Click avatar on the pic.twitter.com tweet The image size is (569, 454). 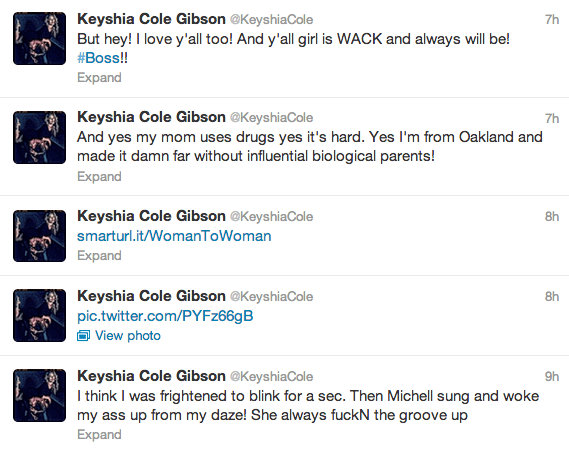point(40,315)
